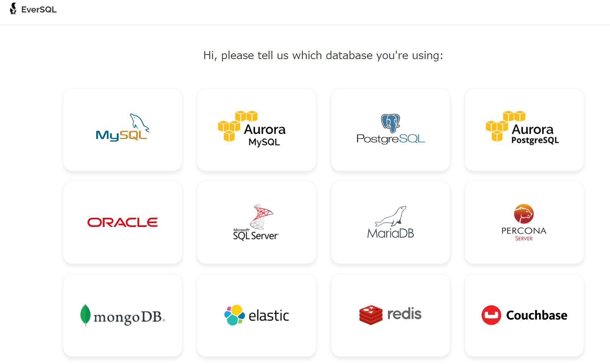Click the "redis" wordmark text

[x=404, y=314]
